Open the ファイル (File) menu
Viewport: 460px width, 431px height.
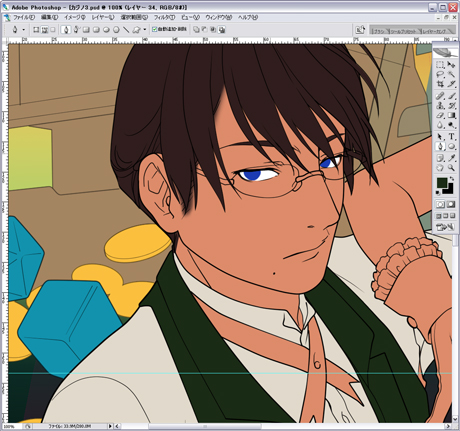[23, 17]
